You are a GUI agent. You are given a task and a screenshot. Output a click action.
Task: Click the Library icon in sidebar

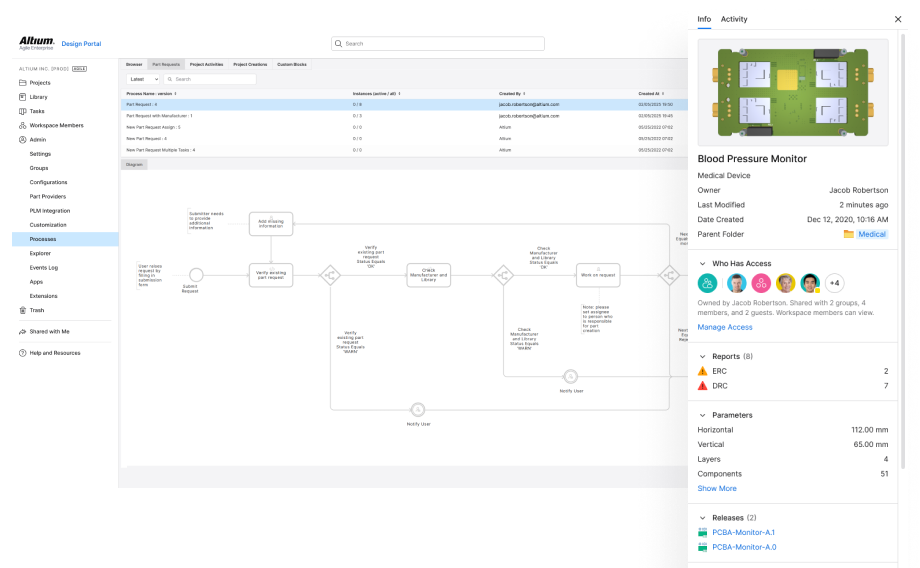(23, 97)
